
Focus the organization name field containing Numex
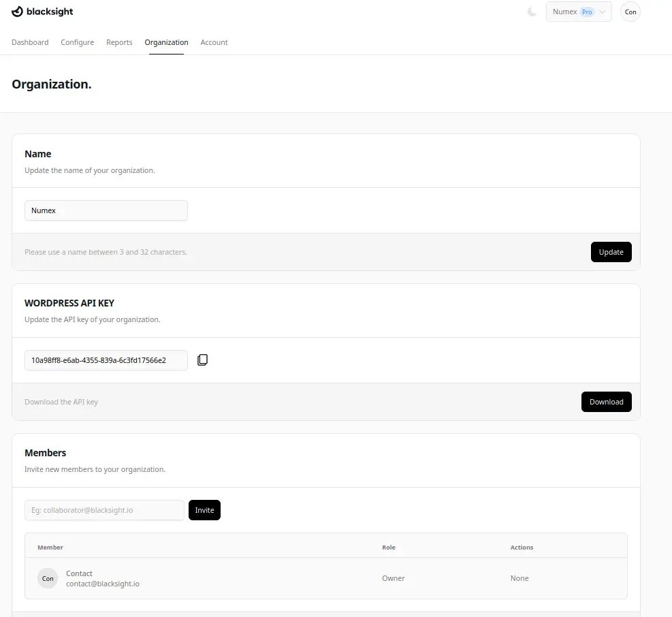tap(106, 210)
